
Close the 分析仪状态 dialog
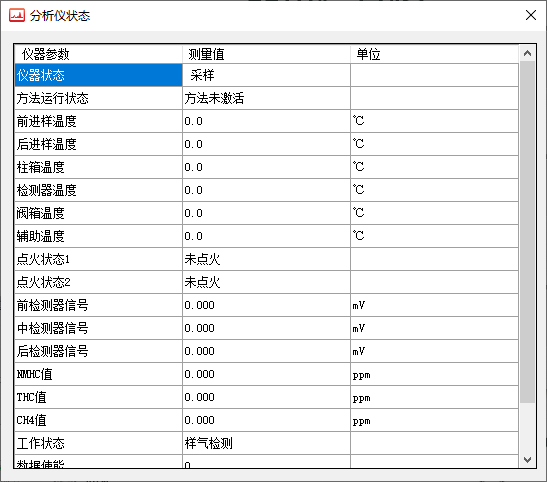coord(531,15)
